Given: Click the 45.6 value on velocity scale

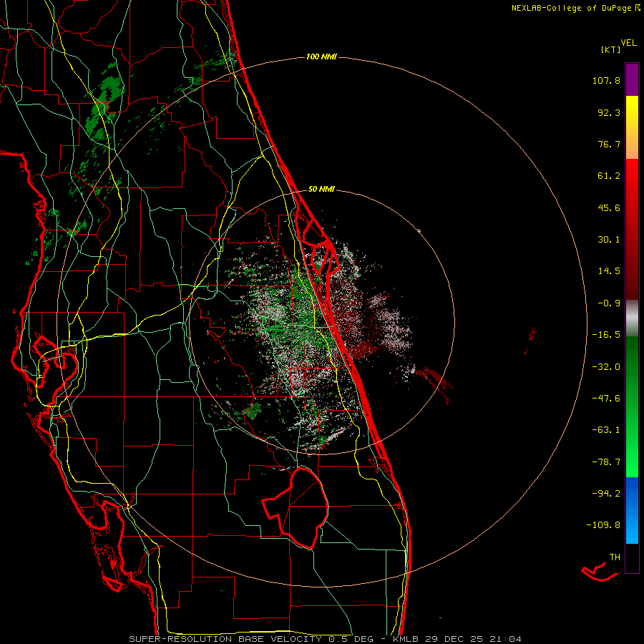Looking at the screenshot, I should 609,208.
